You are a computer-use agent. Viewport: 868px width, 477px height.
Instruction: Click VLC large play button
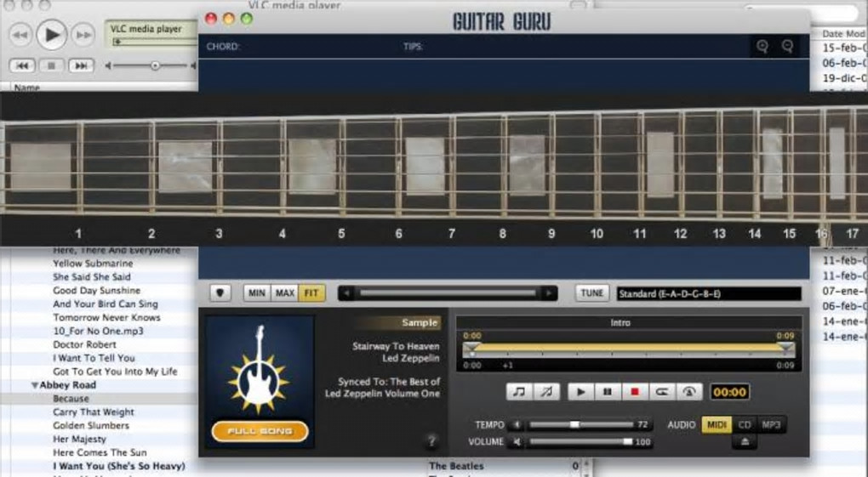(x=51, y=35)
